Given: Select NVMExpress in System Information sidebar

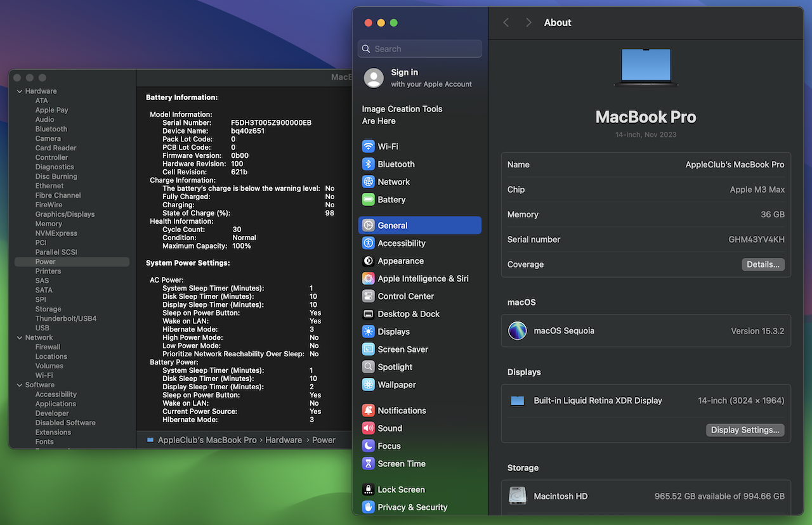Looking at the screenshot, I should (56, 233).
